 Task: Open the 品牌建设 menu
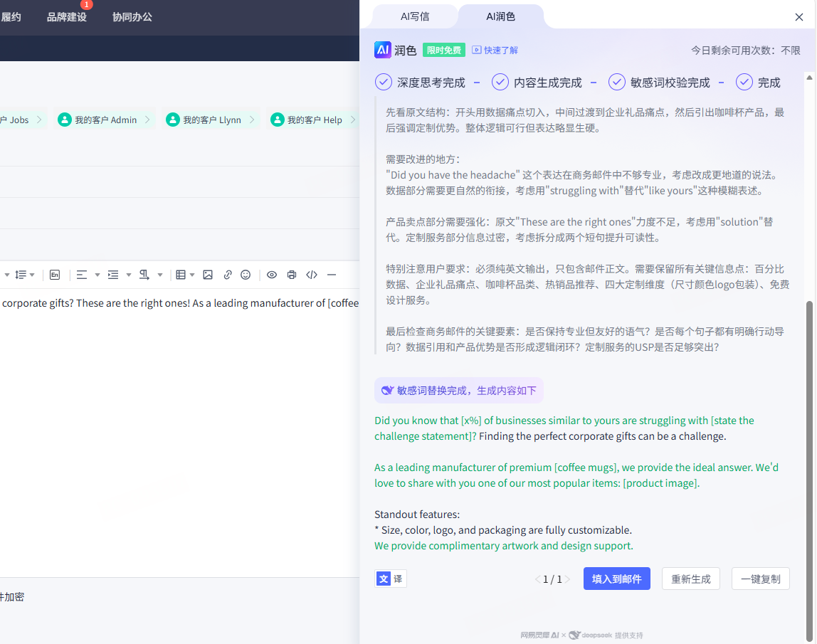pyautogui.click(x=67, y=16)
